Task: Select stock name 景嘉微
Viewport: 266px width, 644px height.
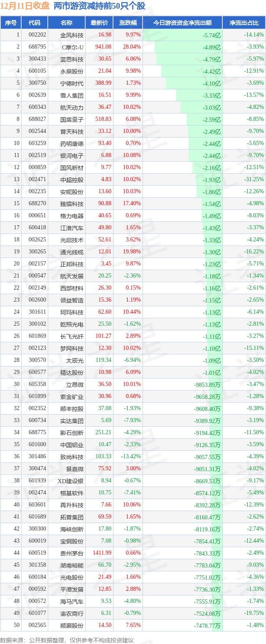Action: [75, 469]
